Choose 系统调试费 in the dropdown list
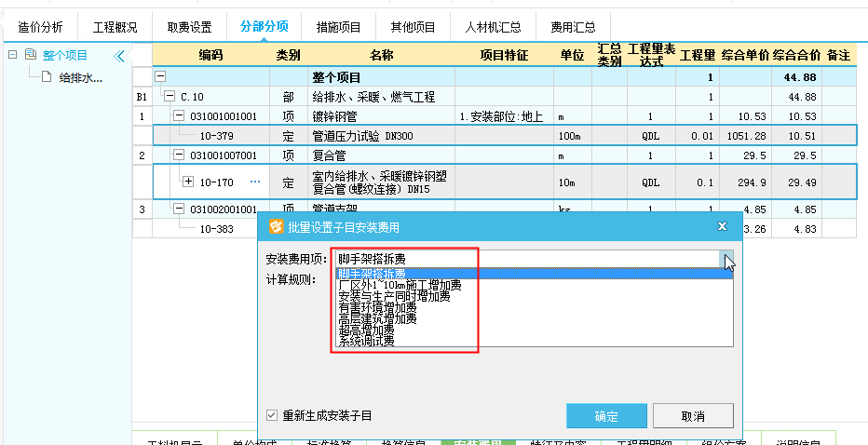The height and width of the screenshot is (445, 868). coord(366,342)
